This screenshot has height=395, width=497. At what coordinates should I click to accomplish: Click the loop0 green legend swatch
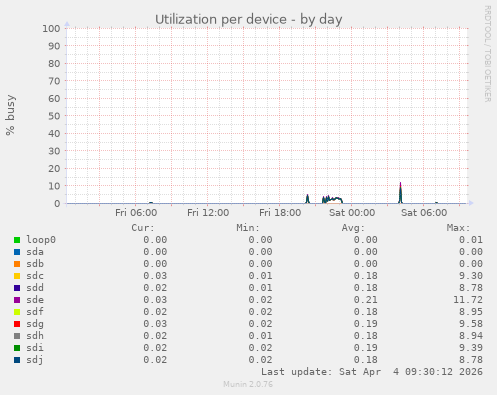click(x=17, y=240)
